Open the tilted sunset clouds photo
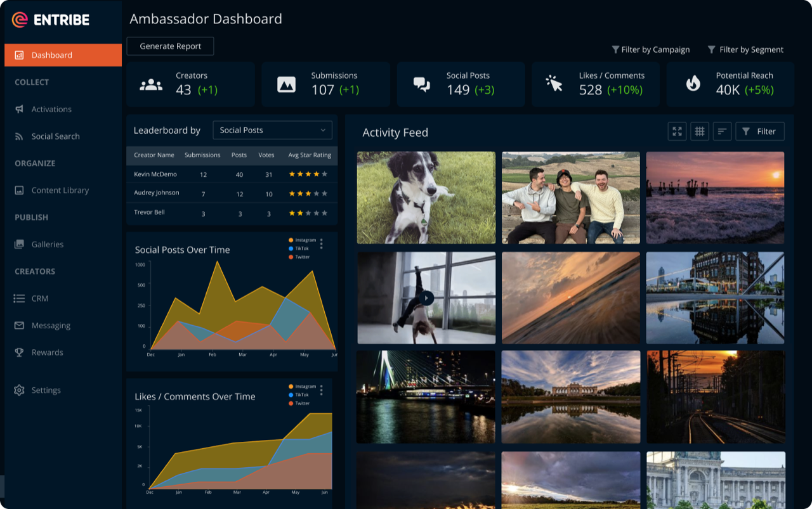The height and width of the screenshot is (509, 812). [571, 298]
